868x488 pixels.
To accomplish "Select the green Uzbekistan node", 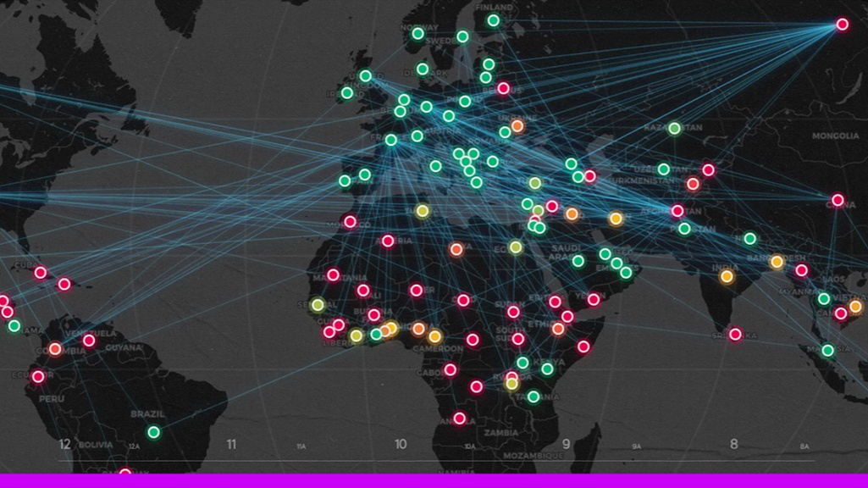I will (664, 169).
